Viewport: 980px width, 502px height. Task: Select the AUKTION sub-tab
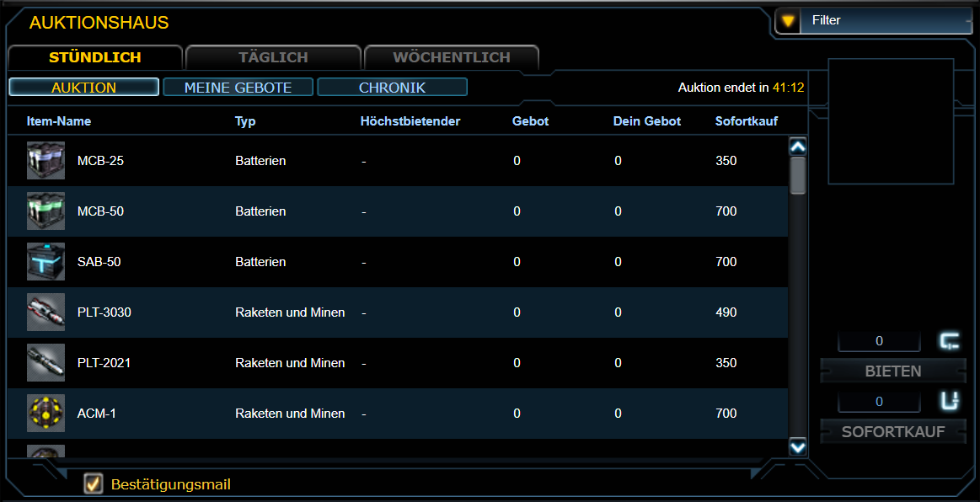click(x=83, y=88)
